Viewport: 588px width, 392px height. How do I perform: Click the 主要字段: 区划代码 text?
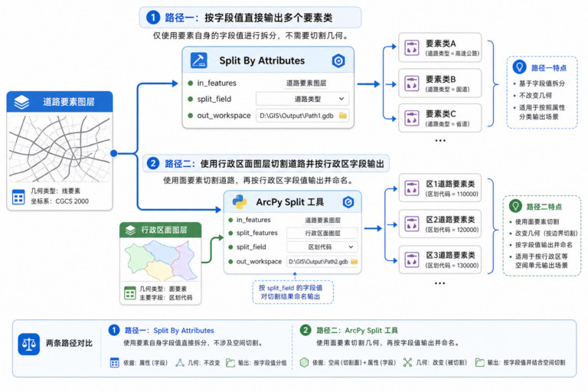(165, 298)
